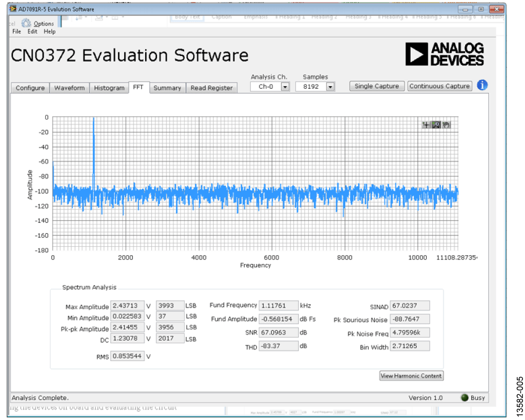Viewport: 525px width, 420px height.
Task: Click the Bin Width field 2.71265
Action: [x=410, y=346]
